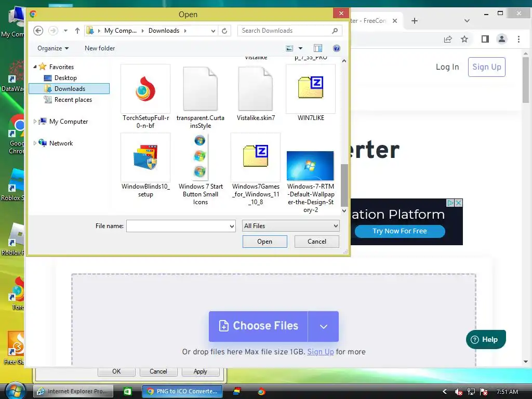Select transparent.CurtainsStyle file
This screenshot has height=399, width=532.
click(x=200, y=97)
